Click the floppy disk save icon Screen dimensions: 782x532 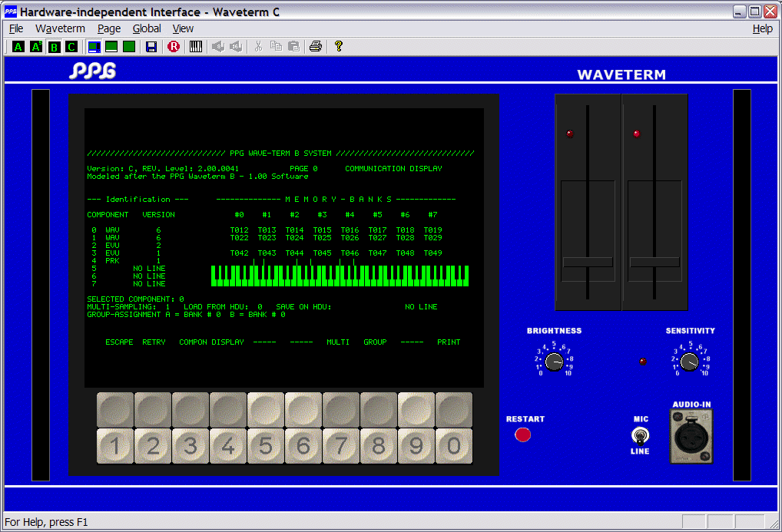point(151,47)
